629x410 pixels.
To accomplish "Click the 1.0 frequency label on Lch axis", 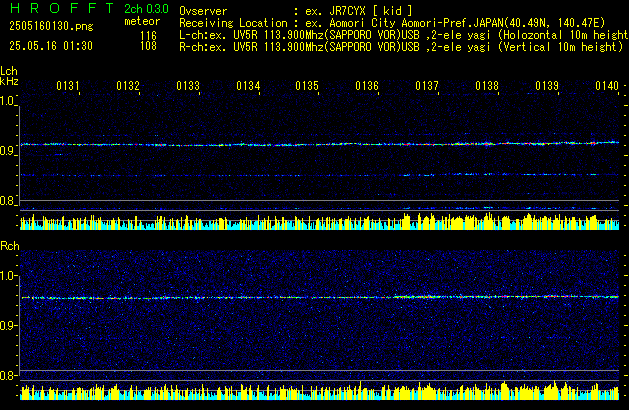I will pyautogui.click(x=8, y=101).
